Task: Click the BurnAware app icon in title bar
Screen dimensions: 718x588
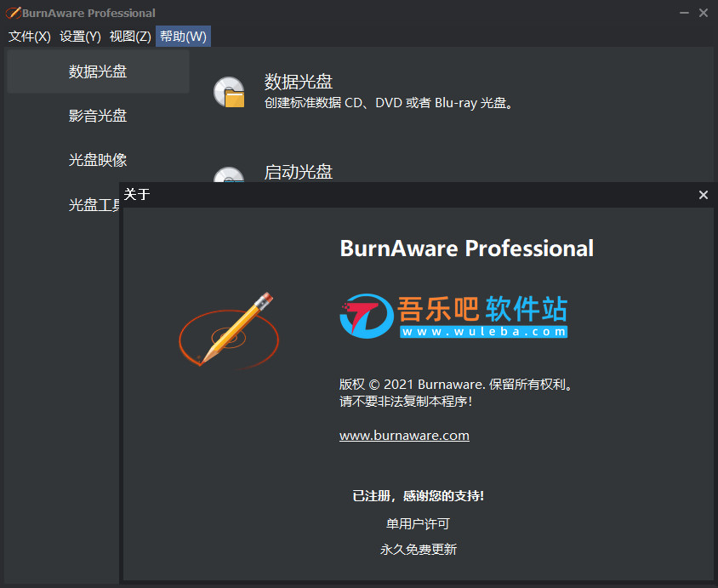Action: [13, 13]
